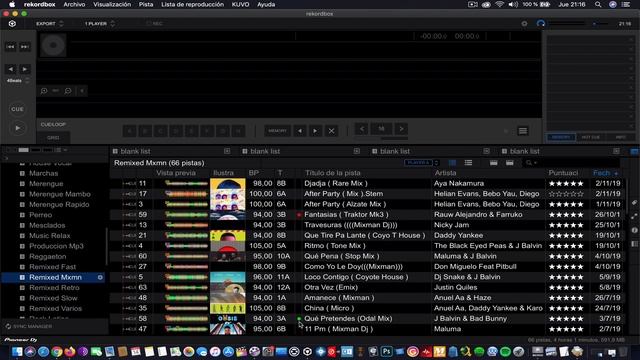Screen dimensions: 640x360
Task: Open the Archivo menu
Action: 74,4
